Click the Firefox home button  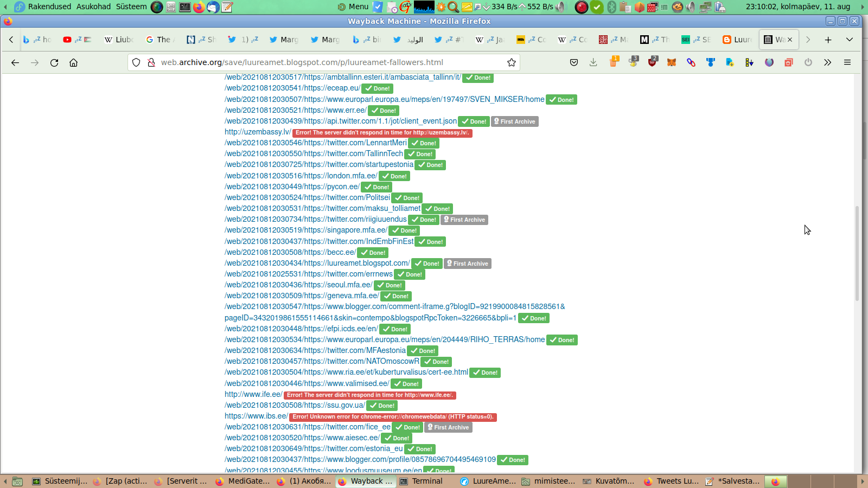click(74, 62)
